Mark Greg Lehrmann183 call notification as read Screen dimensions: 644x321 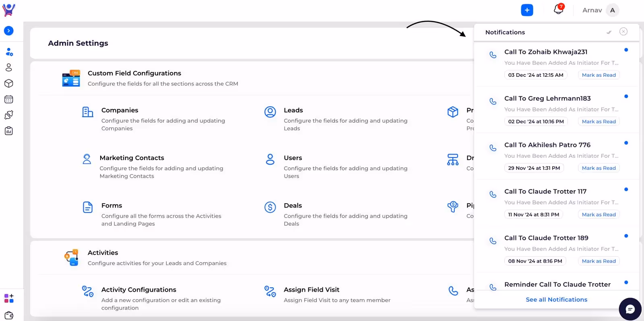tap(599, 121)
